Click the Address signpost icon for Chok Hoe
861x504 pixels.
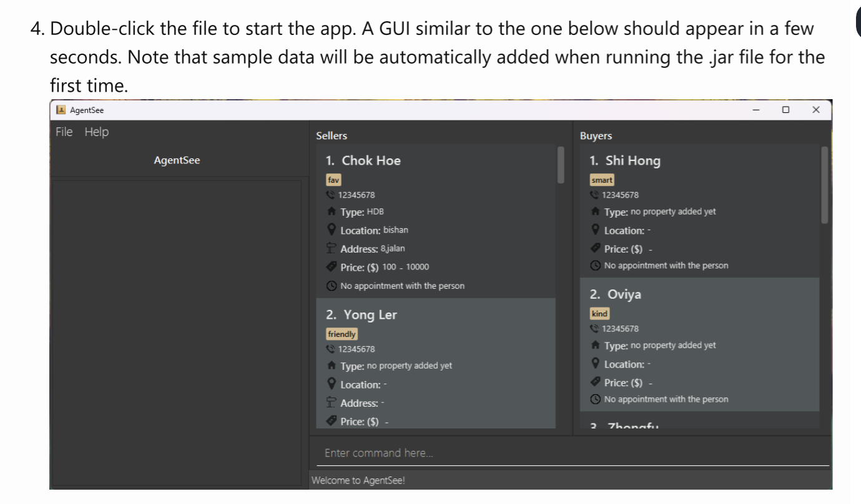pyautogui.click(x=332, y=248)
